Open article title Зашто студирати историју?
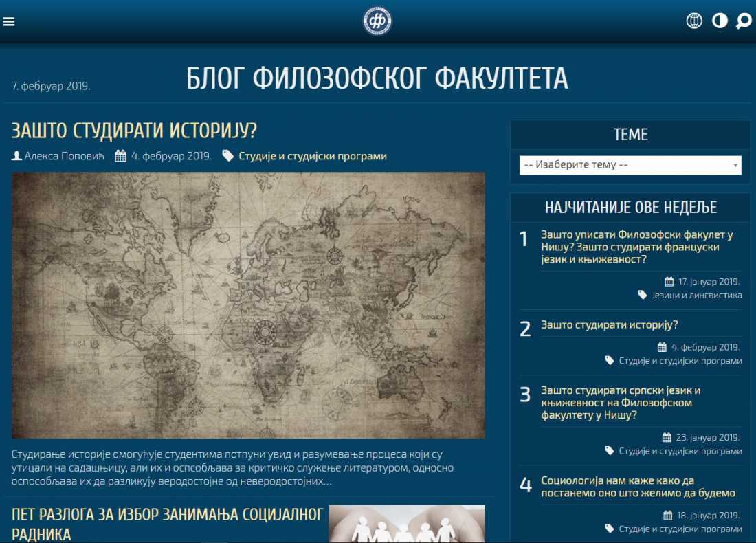 coord(134,131)
